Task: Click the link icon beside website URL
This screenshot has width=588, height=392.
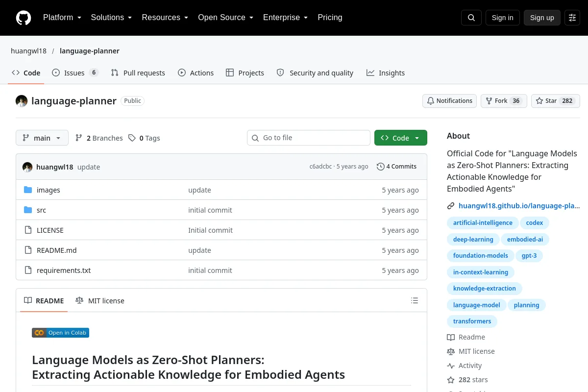Action: (451, 206)
